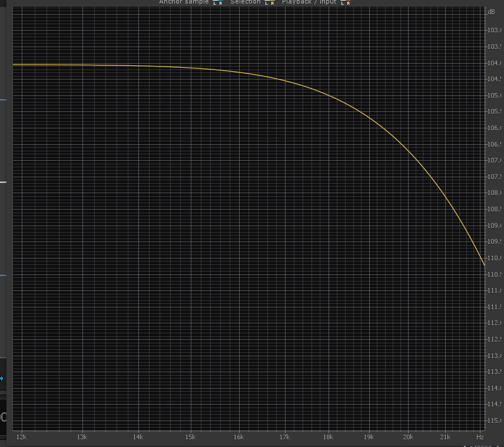Click the 13k frequency axis label
Screen dimensions: 504x447
click(x=82, y=437)
